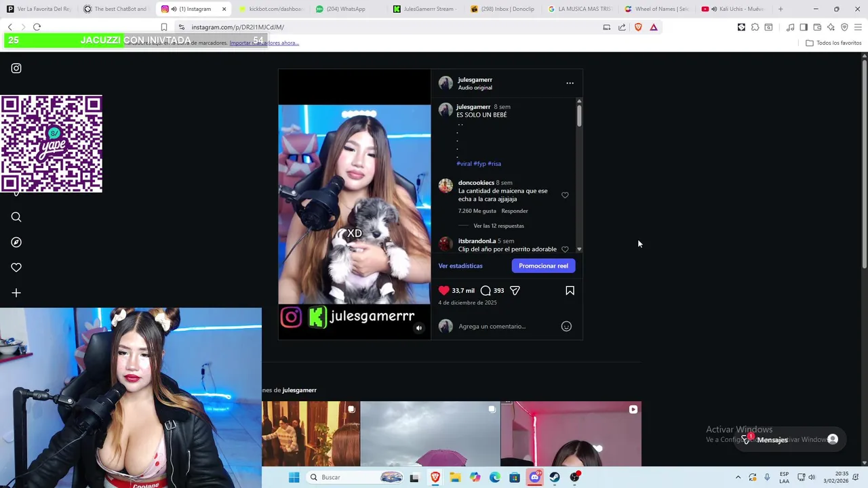The image size is (868, 488).
Task: Open first thumbnail of more posts
Action: click(x=311, y=434)
